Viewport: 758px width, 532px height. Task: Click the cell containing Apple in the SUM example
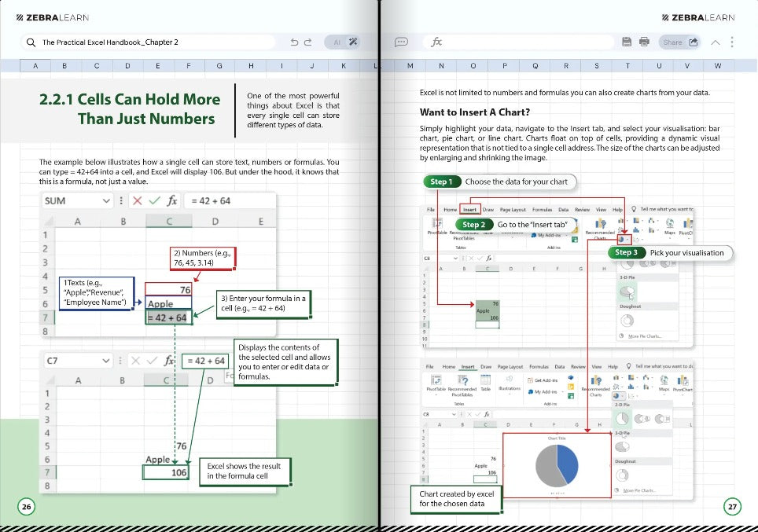168,303
